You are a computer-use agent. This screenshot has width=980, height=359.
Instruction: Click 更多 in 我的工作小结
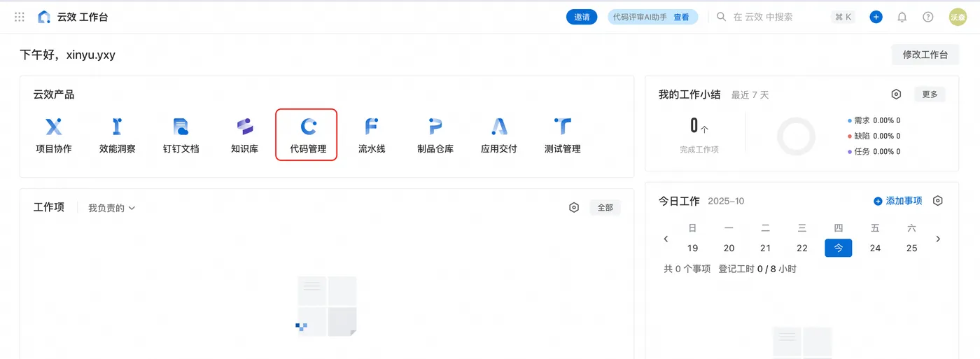pyautogui.click(x=930, y=94)
